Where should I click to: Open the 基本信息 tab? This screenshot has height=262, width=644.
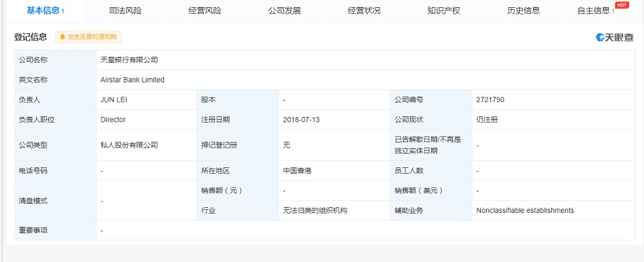[45, 11]
